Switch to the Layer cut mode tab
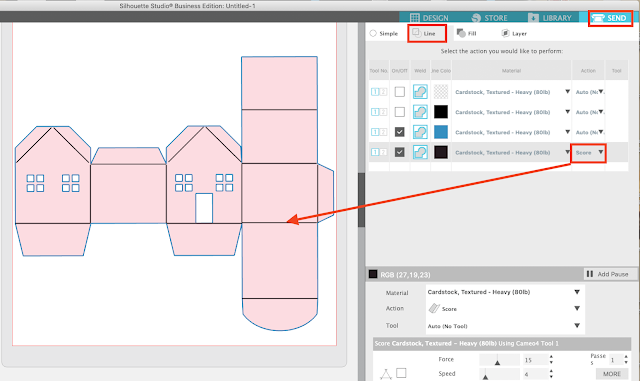Screen dimensions: 640x381 [x=514, y=33]
